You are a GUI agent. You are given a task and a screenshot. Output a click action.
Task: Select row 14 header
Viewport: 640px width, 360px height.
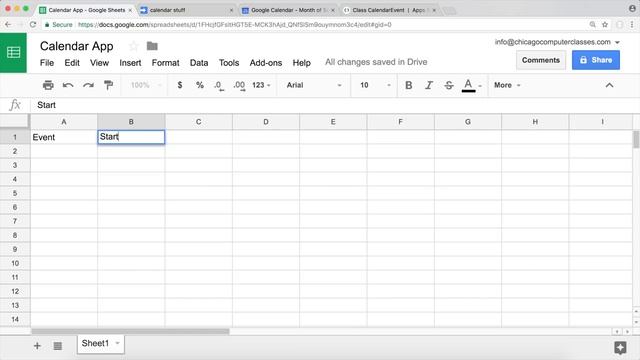point(15,319)
